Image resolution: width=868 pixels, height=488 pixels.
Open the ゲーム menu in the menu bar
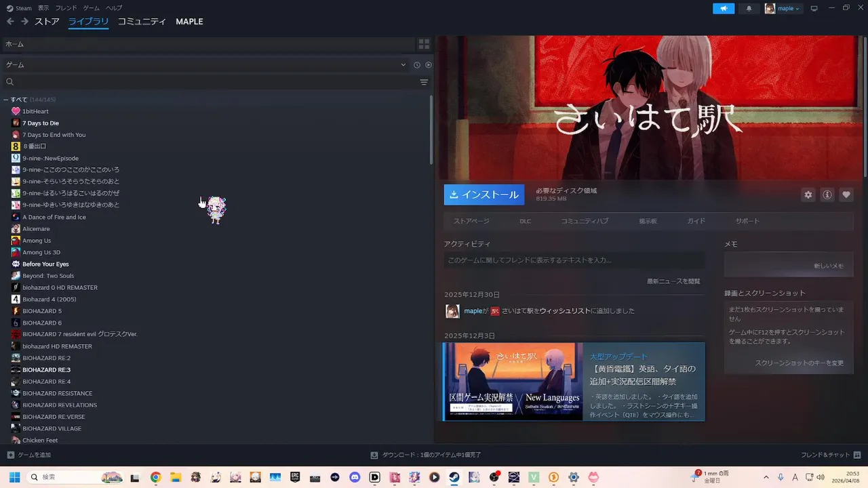pos(92,8)
